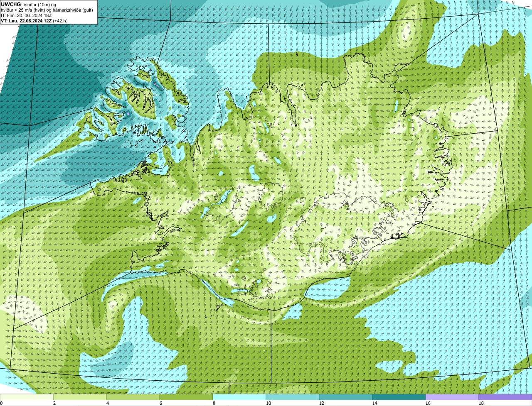Image resolution: width=532 pixels, height=406 pixels.
Task: Click the legend tick label "8"
Action: (214, 403)
